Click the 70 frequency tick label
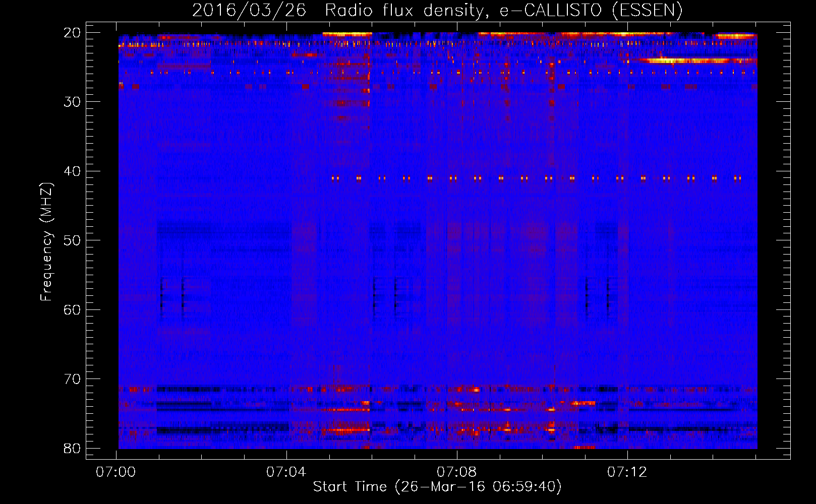Screen dimensions: 816x504 coord(73,379)
